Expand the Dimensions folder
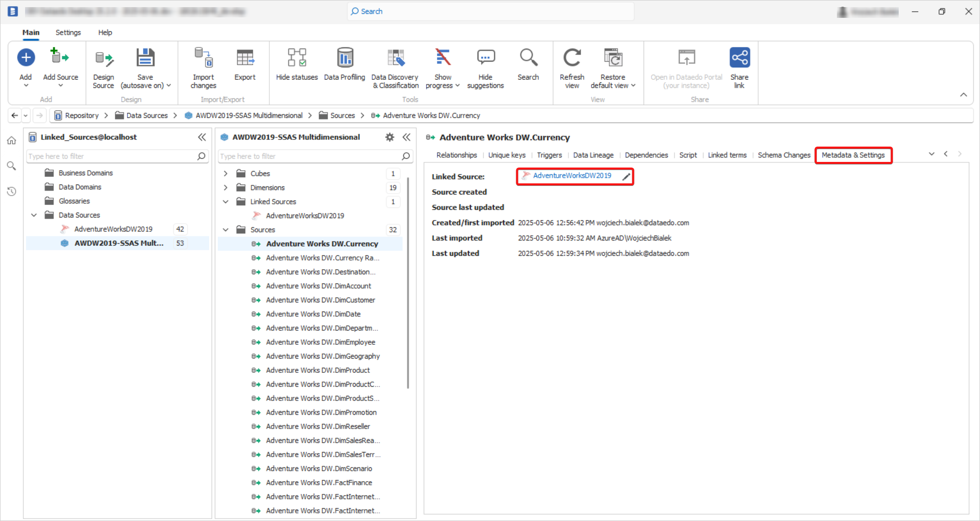 tap(225, 188)
